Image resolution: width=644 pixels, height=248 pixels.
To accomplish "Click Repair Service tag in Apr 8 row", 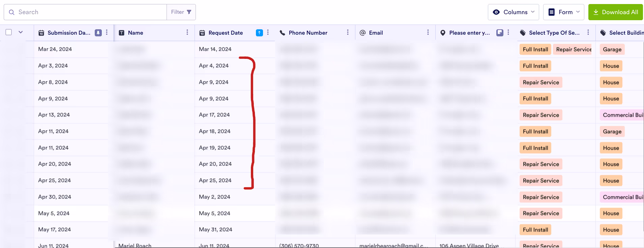I will tap(541, 82).
